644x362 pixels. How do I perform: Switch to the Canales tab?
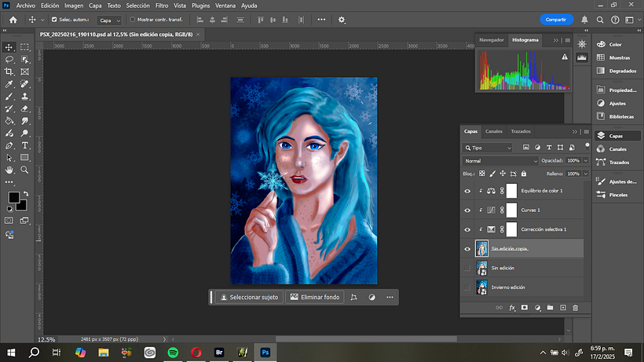(x=494, y=131)
